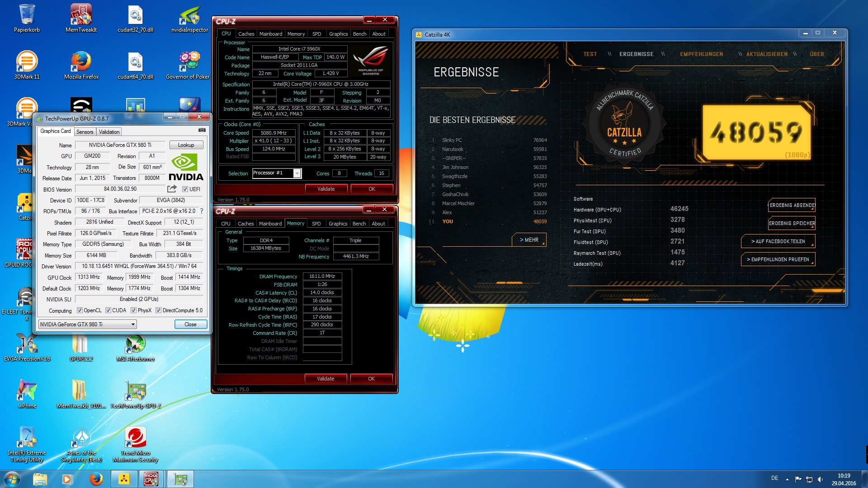The image size is (868, 488).
Task: Open TEST section in Catzilla
Action: coord(590,54)
